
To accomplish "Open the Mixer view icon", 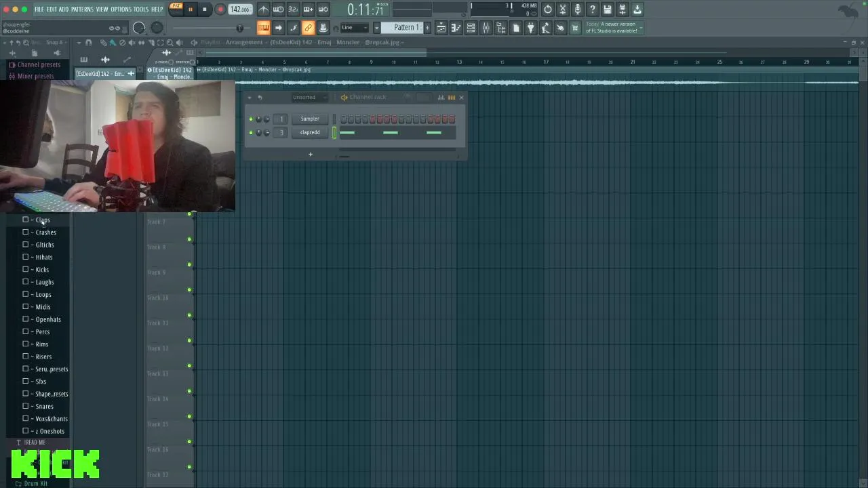I will 486,28.
